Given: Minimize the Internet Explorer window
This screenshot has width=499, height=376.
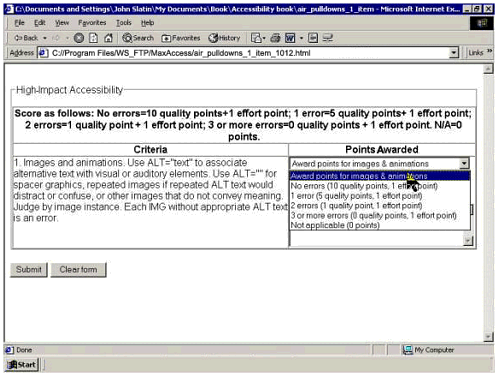Looking at the screenshot, I should [467, 9].
